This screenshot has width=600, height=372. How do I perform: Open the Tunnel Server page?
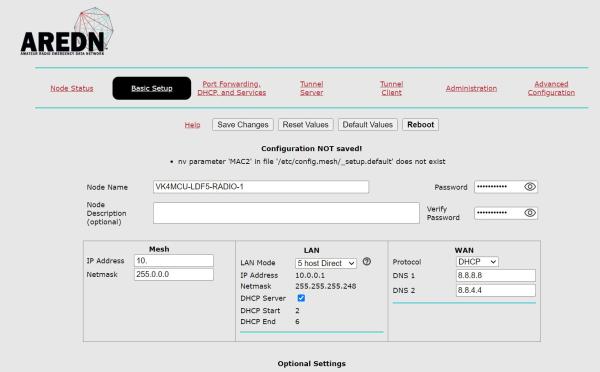tap(311, 88)
